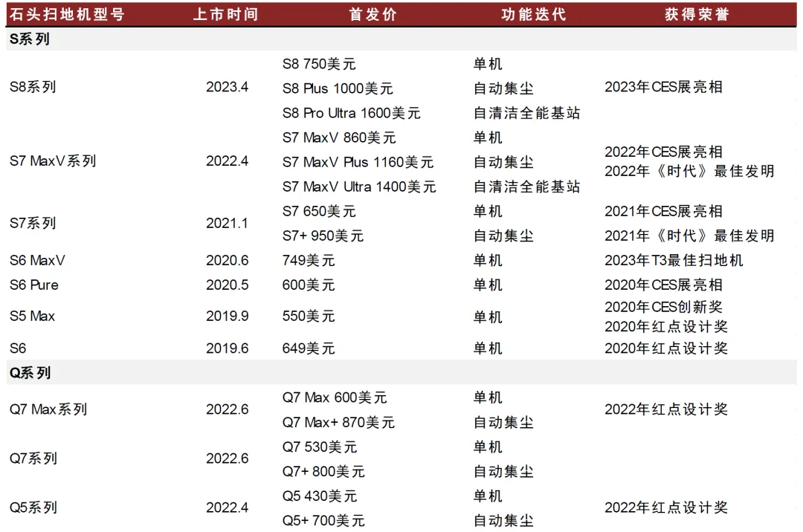Click the Q7 Max+ 870美元 price cell
This screenshot has height=532, width=803.
point(338,422)
